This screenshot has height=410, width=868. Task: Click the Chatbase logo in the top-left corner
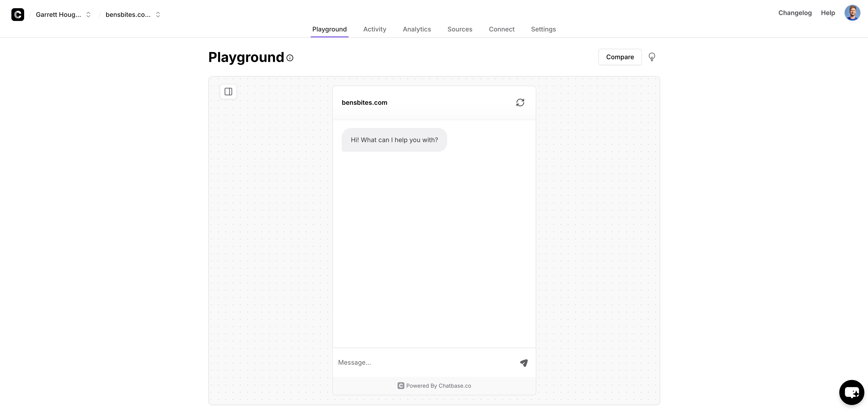[x=18, y=15]
